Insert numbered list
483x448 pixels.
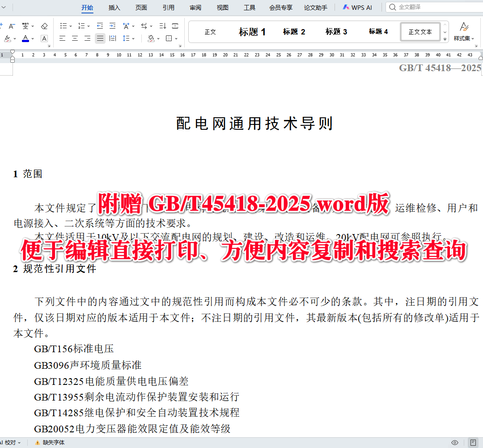point(81,26)
